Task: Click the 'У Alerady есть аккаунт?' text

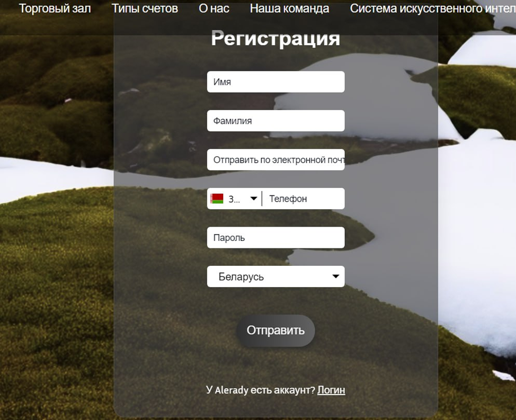Action: [x=260, y=390]
